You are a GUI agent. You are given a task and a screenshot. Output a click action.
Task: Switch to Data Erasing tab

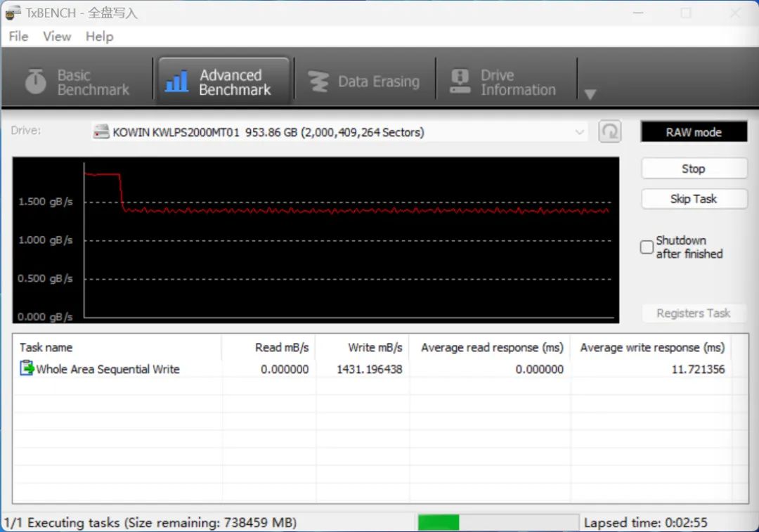(364, 82)
